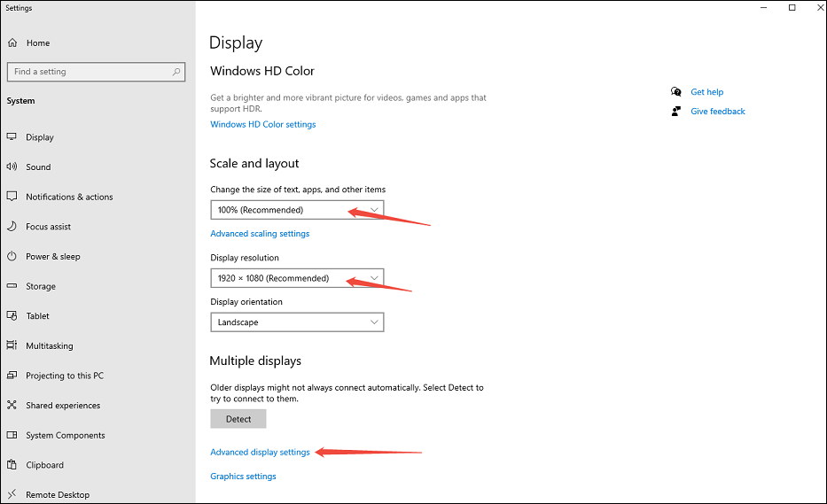Click the Focus assist moon icon
Viewport: 827px width, 504px height.
(12, 226)
